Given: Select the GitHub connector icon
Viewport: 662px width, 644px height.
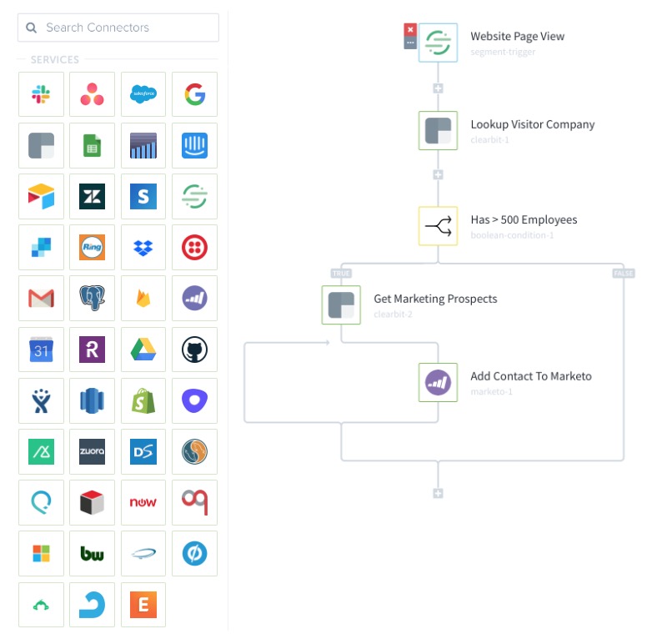Looking at the screenshot, I should [194, 350].
